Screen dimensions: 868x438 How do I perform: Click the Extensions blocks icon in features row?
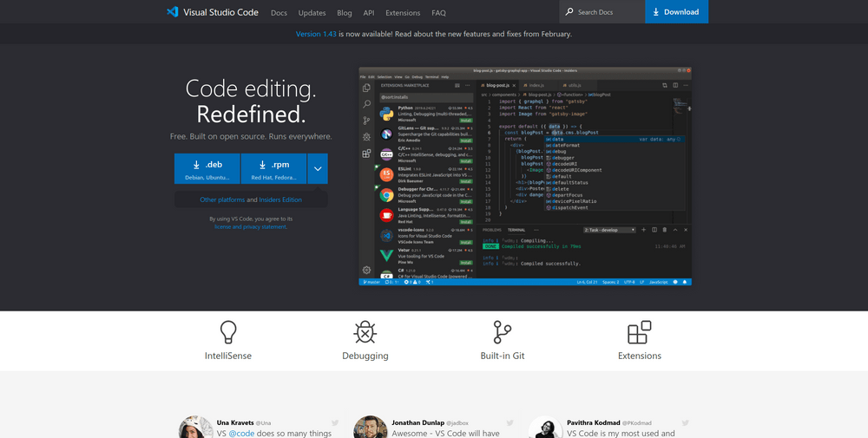coord(640,332)
